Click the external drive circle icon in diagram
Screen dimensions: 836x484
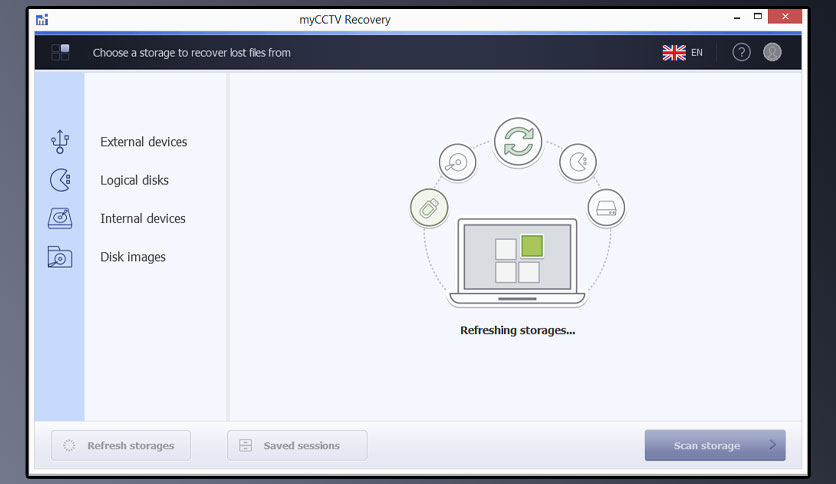tap(606, 208)
